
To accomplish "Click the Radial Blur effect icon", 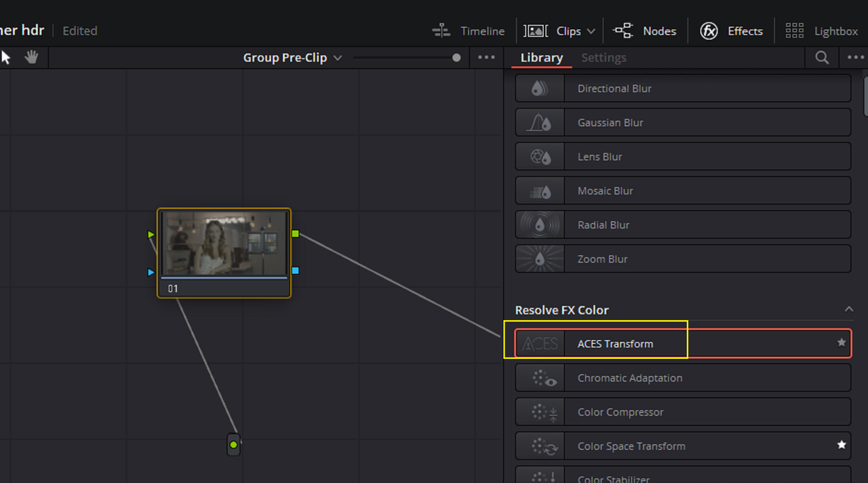I will (x=540, y=225).
